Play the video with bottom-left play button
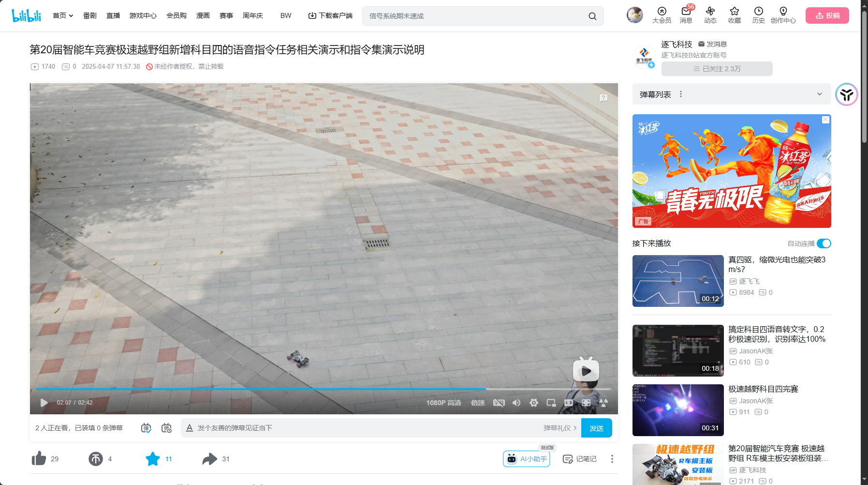 [44, 403]
